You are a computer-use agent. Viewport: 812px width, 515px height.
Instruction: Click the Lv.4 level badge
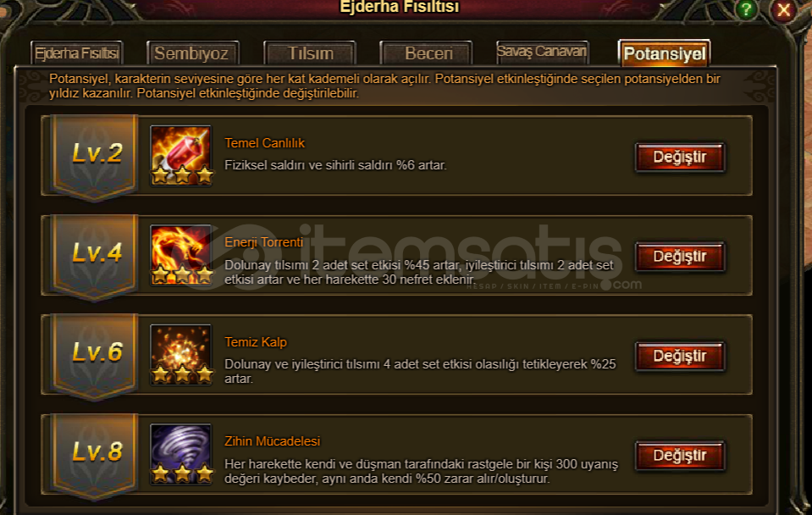pyautogui.click(x=96, y=257)
